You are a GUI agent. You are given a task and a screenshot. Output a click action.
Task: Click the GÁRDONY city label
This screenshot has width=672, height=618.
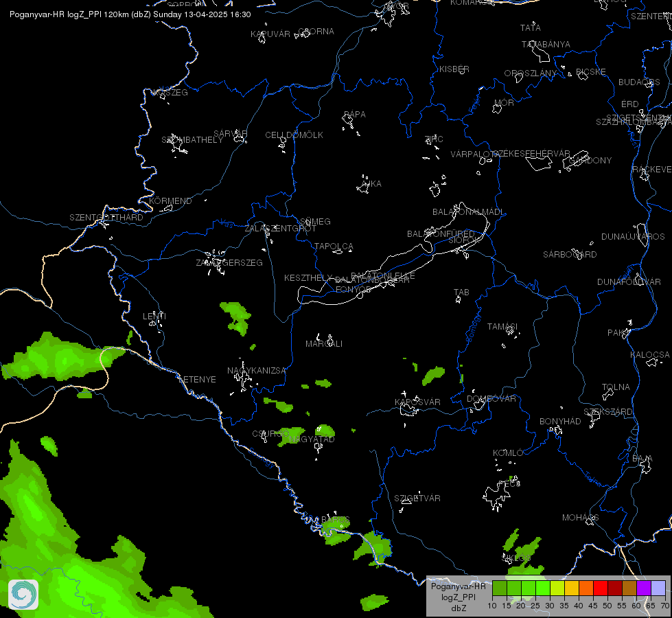[590, 161]
